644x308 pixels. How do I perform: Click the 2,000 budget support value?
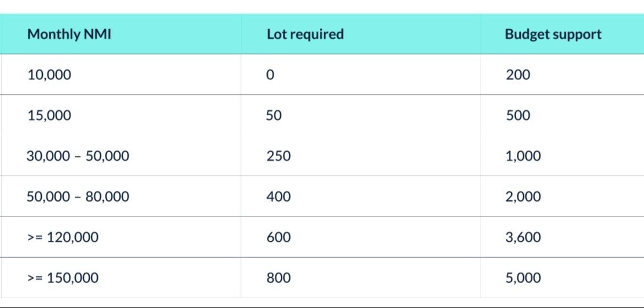pyautogui.click(x=523, y=197)
